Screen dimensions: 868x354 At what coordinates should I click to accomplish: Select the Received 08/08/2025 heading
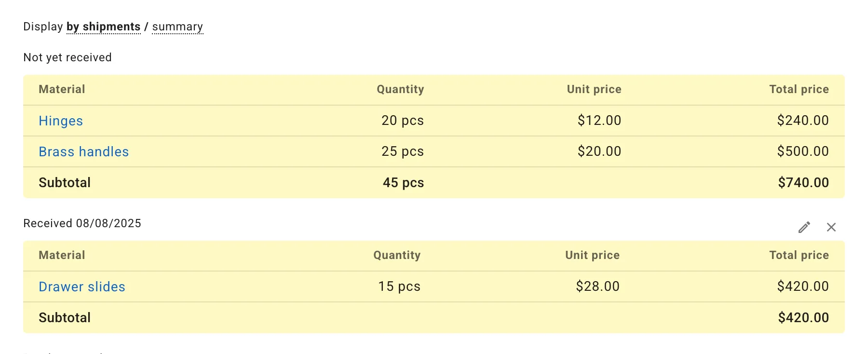(82, 223)
